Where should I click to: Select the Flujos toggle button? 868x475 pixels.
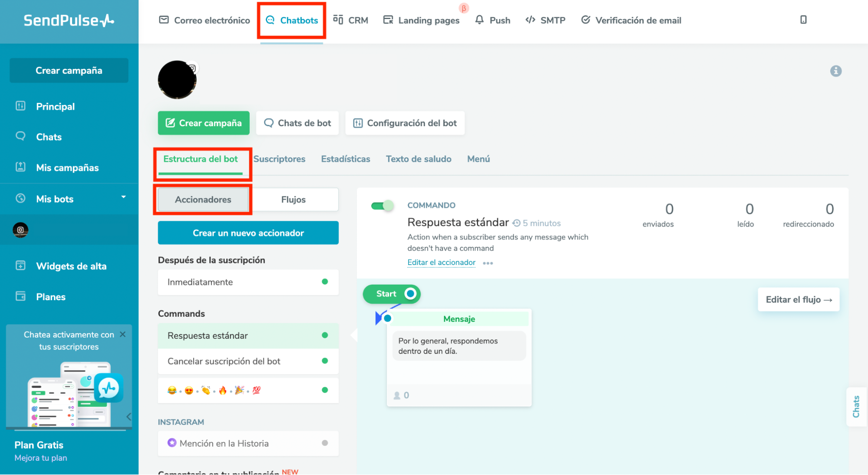coord(294,200)
